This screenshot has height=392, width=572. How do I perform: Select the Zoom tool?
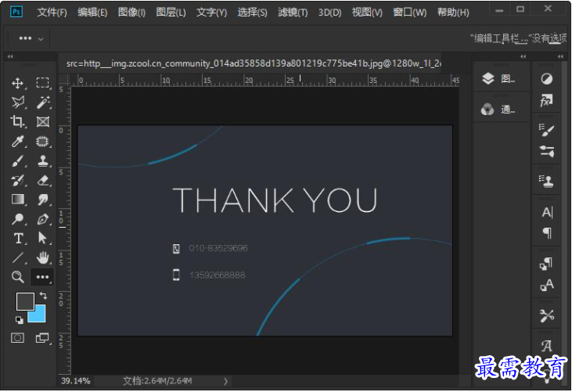coord(17,277)
